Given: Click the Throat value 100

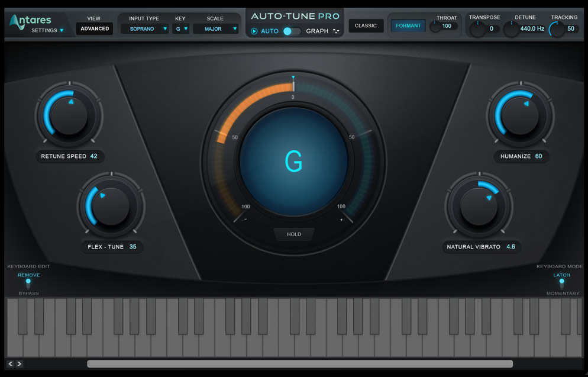Looking at the screenshot, I should click(x=447, y=26).
